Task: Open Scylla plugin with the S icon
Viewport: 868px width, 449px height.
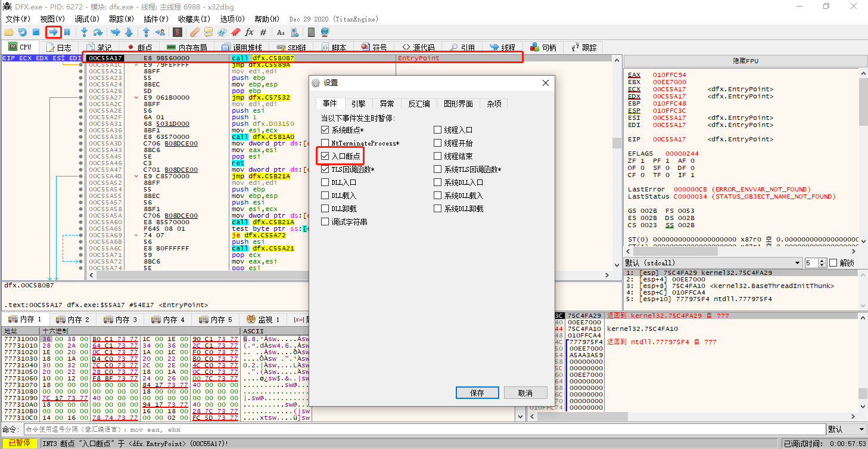Action: coord(178,32)
